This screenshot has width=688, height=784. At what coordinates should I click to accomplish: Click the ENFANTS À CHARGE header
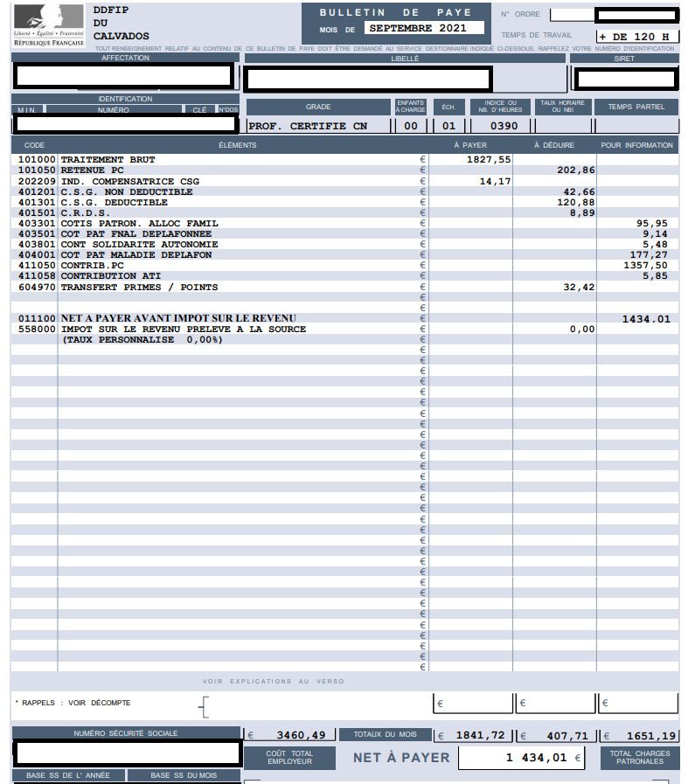pyautogui.click(x=411, y=107)
